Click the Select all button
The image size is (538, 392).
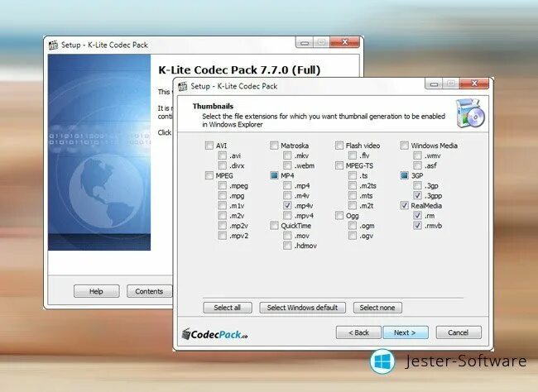tap(228, 308)
